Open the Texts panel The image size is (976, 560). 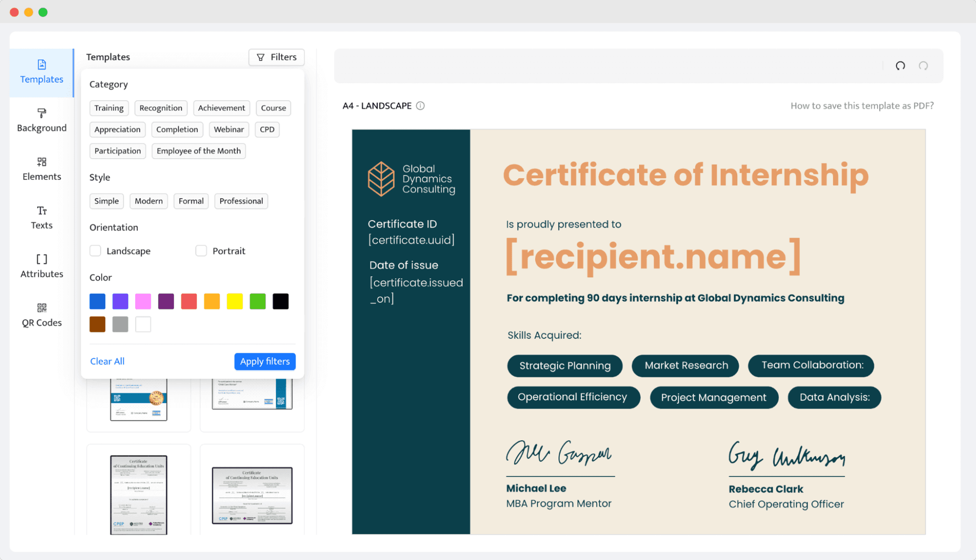point(41,217)
